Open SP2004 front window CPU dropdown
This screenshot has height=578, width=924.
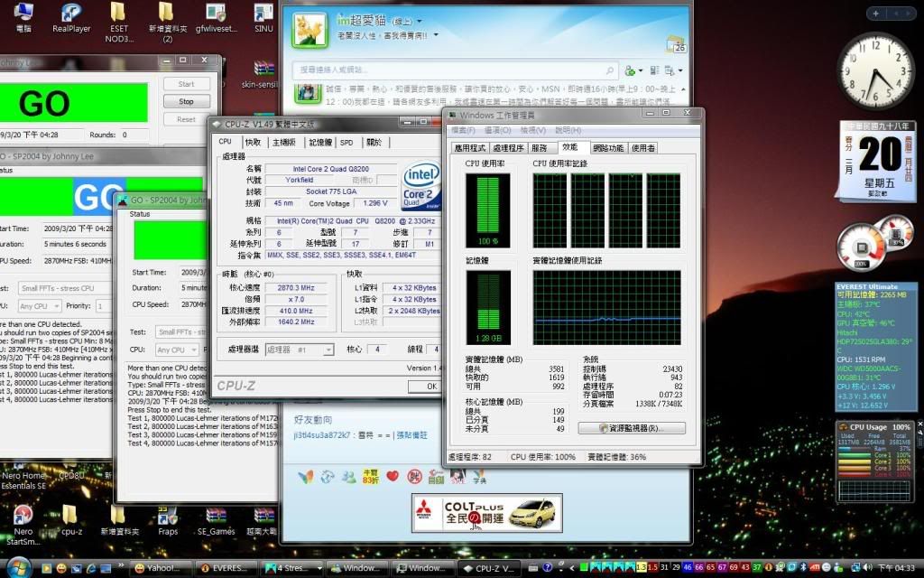(x=177, y=350)
